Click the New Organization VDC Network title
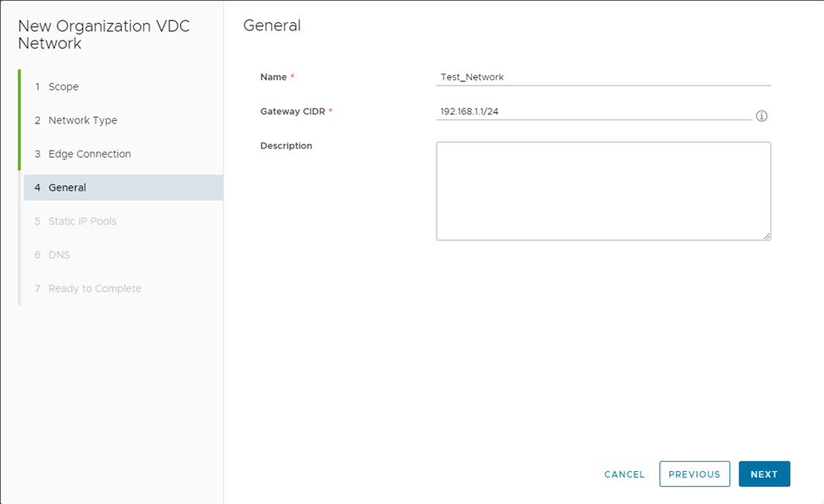The width and height of the screenshot is (824, 504). point(103,35)
